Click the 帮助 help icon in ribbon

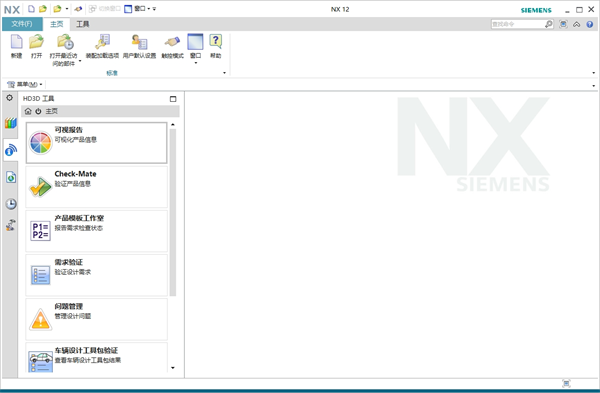(x=215, y=46)
